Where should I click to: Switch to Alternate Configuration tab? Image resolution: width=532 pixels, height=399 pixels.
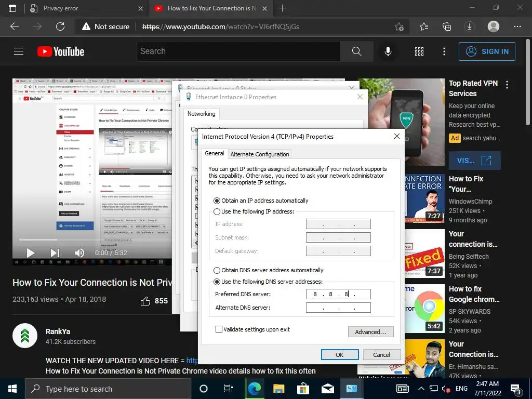pos(260,154)
